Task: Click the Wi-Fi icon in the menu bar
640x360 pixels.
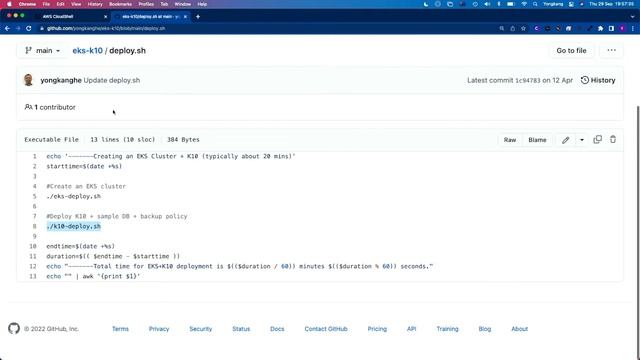Action: (524, 4)
